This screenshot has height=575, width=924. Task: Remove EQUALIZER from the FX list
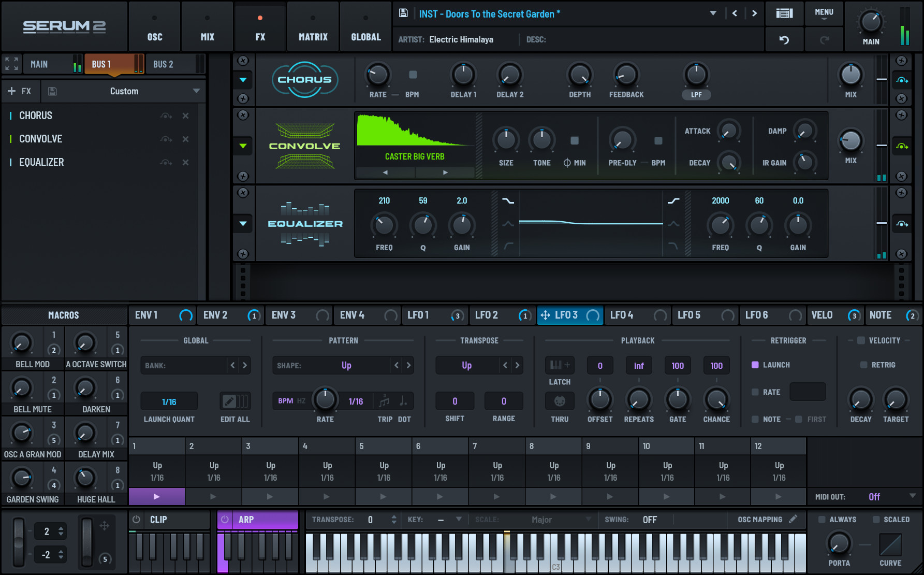pos(185,163)
